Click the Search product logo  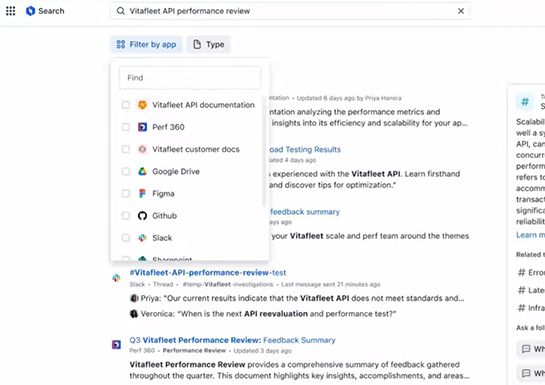(x=31, y=11)
